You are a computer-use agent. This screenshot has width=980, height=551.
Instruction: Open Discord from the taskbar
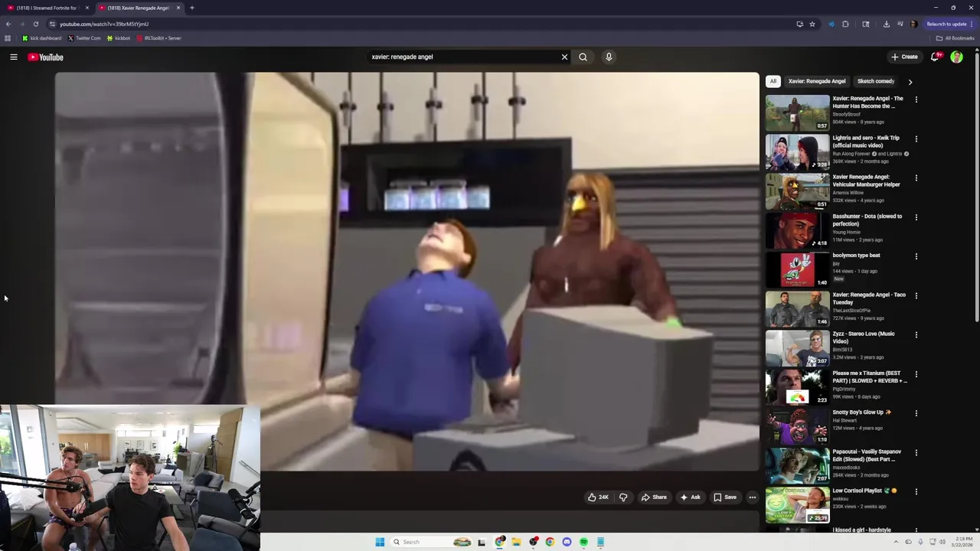coord(567,542)
